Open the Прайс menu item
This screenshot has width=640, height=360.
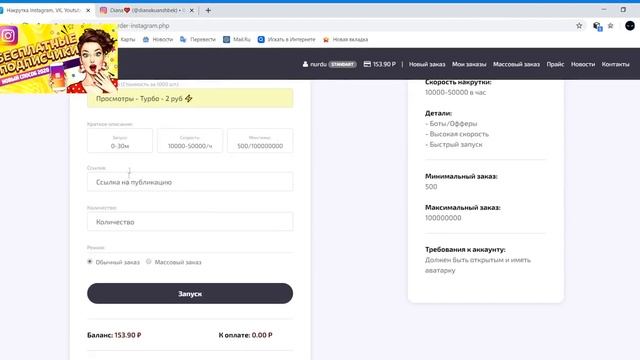(x=555, y=64)
